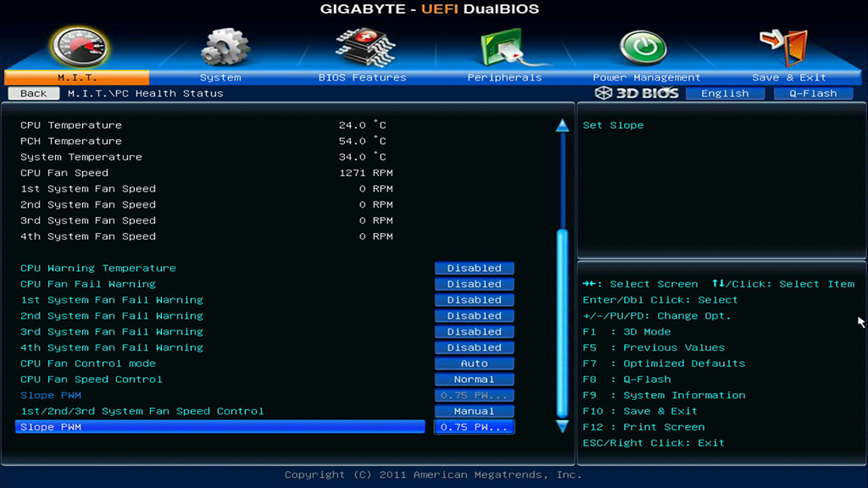
Task: Select the 1st System Fan Fail Warning label
Action: 112,300
